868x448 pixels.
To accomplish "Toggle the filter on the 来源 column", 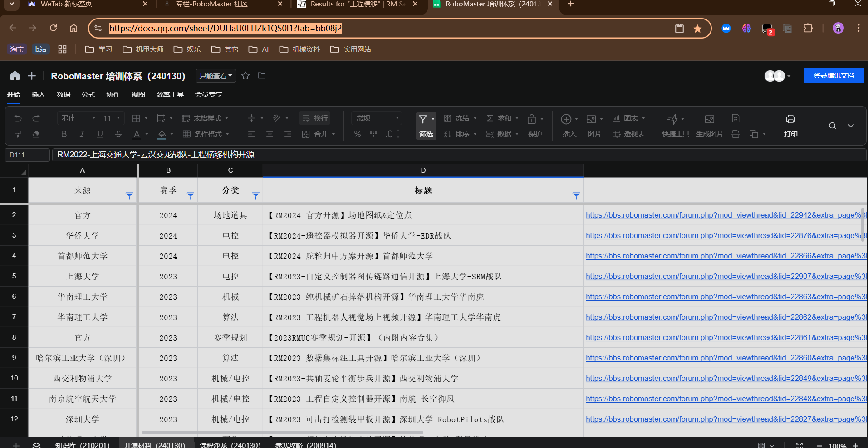I will 129,195.
